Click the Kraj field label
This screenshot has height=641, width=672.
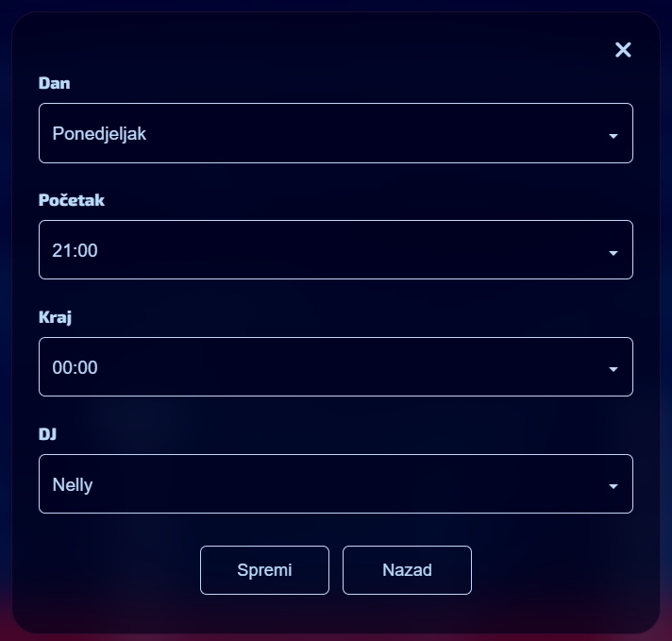(x=56, y=317)
